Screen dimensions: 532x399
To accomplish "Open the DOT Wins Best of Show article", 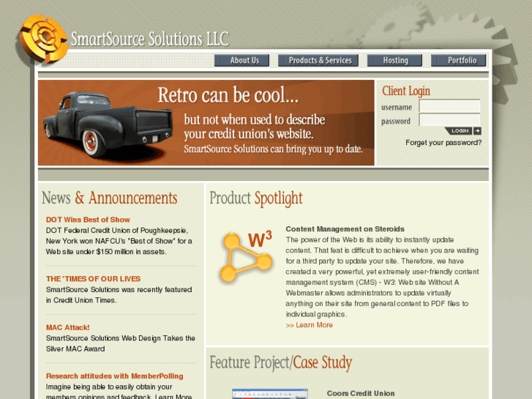I will coord(88,220).
